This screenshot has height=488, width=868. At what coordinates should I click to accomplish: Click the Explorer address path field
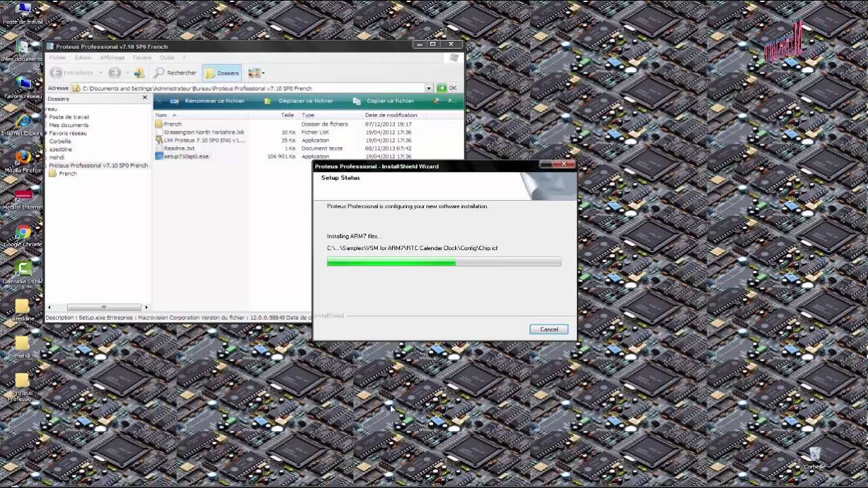[248, 88]
